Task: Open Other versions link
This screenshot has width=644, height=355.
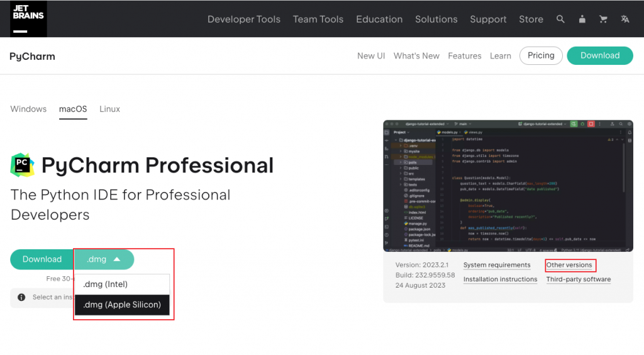Action: [569, 265]
